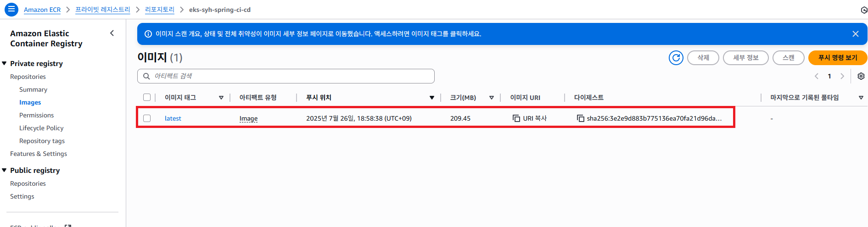Collapse the Public registry section

point(4,170)
